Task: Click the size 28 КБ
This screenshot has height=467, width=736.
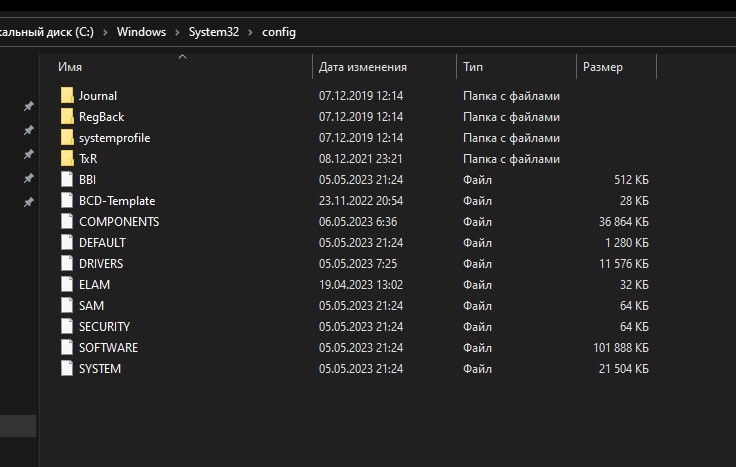Action: pos(634,201)
